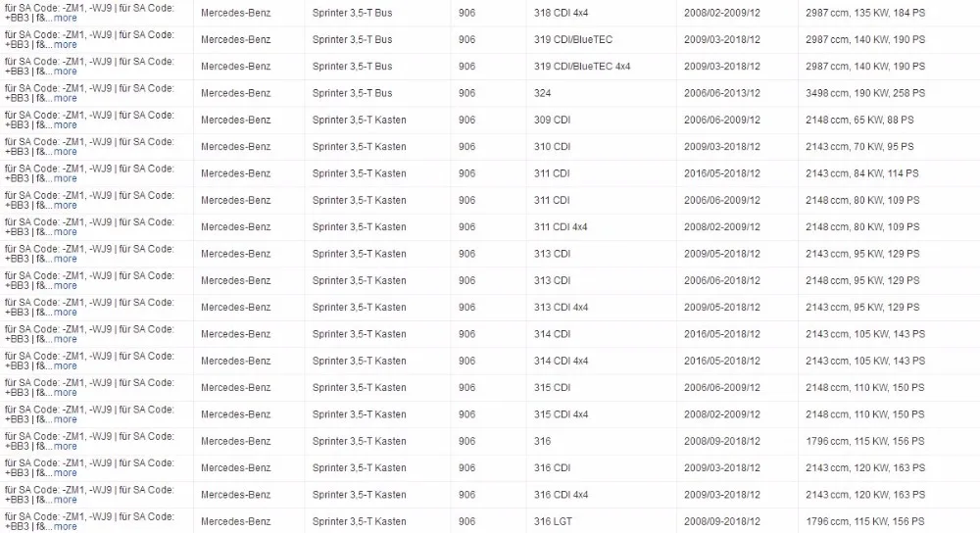Open the 'more' link in the 318 CDI 4x4 Bus row
This screenshot has width=980, height=533.
(x=65, y=18)
